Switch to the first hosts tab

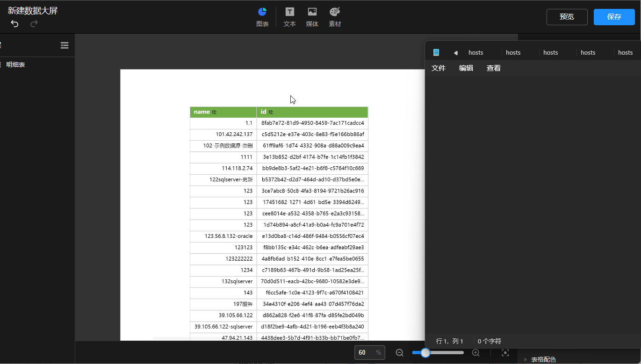click(475, 52)
